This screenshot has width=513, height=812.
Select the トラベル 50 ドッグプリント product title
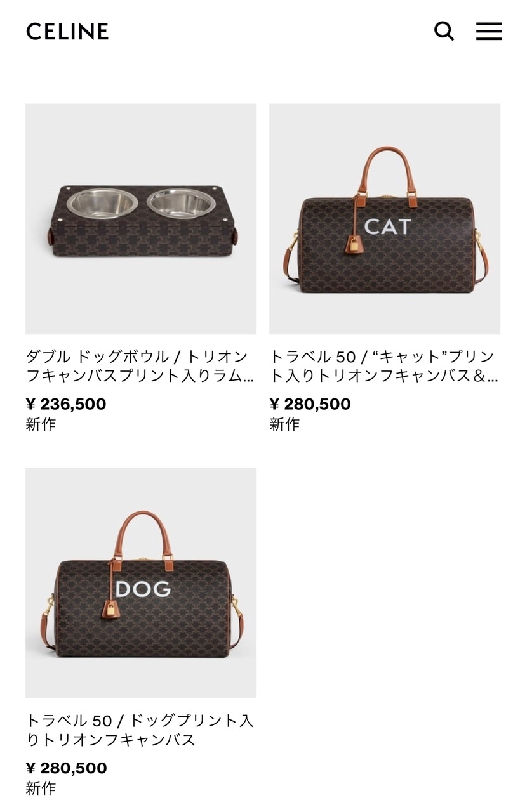[x=140, y=730]
